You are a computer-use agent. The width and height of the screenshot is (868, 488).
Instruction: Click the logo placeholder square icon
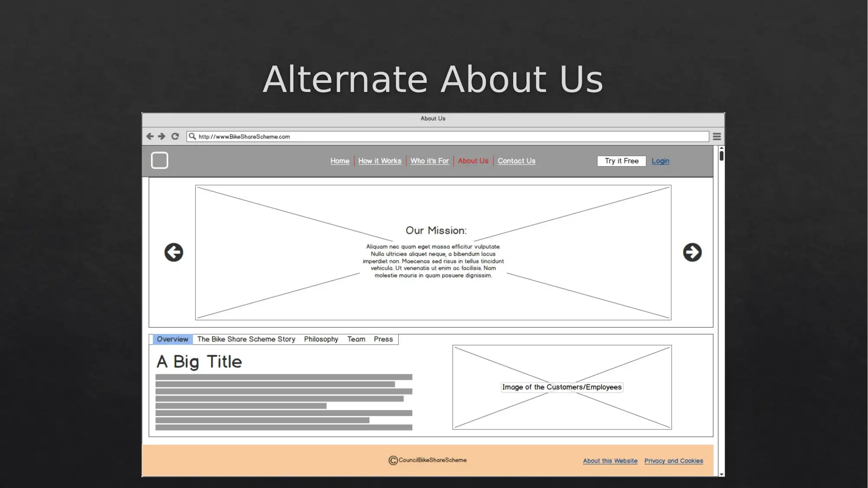[x=159, y=160]
